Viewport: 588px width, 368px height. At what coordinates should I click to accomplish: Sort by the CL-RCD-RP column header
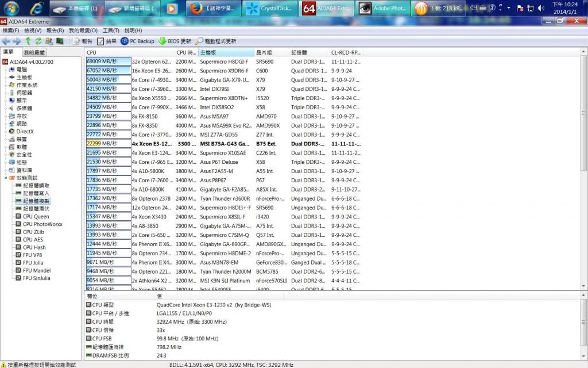pyautogui.click(x=346, y=52)
